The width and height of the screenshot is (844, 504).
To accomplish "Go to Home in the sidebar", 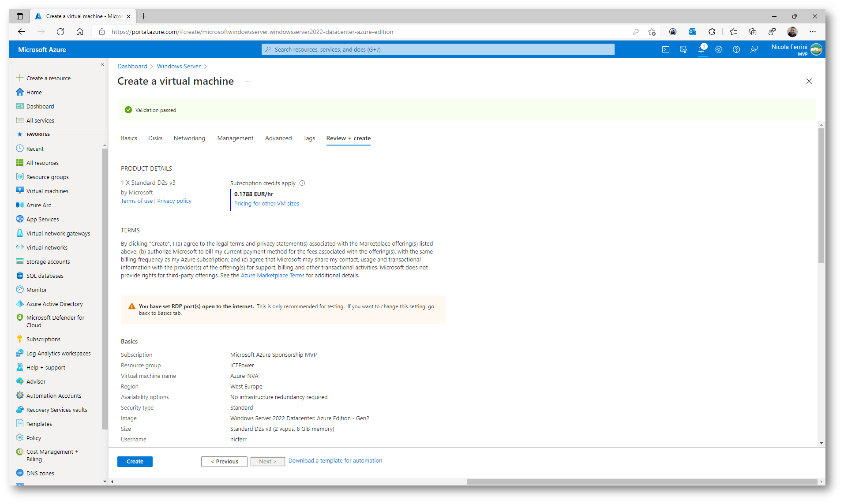I will pyautogui.click(x=34, y=92).
